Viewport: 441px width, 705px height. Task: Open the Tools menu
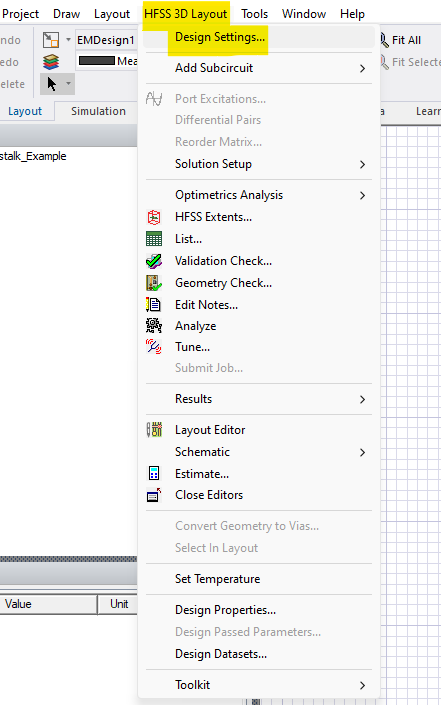[x=254, y=14]
